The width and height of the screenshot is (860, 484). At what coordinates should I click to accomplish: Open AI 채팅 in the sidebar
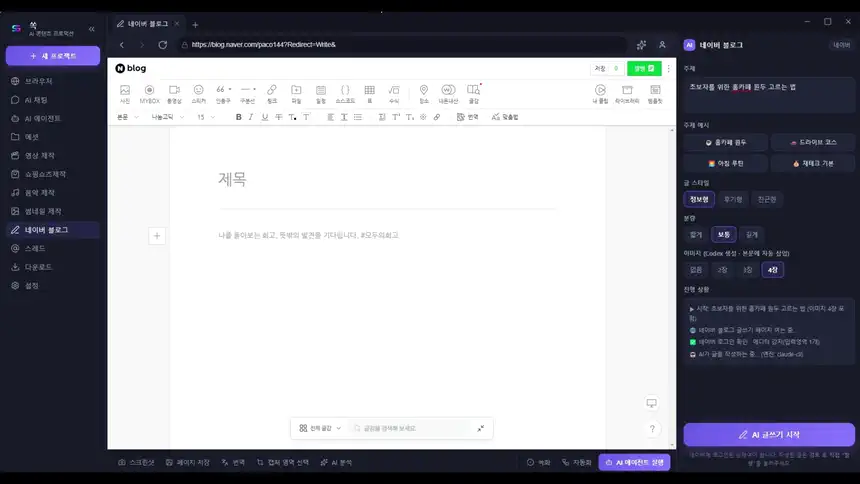point(53,100)
